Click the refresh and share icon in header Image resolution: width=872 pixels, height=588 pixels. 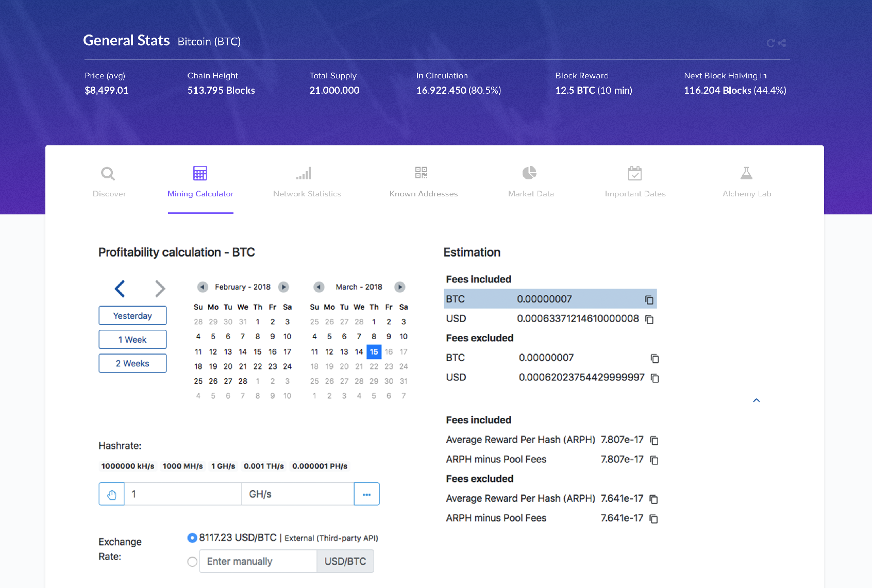[776, 43]
